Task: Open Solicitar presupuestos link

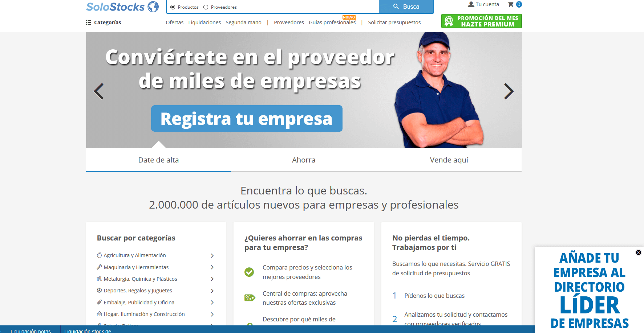Action: [394, 22]
